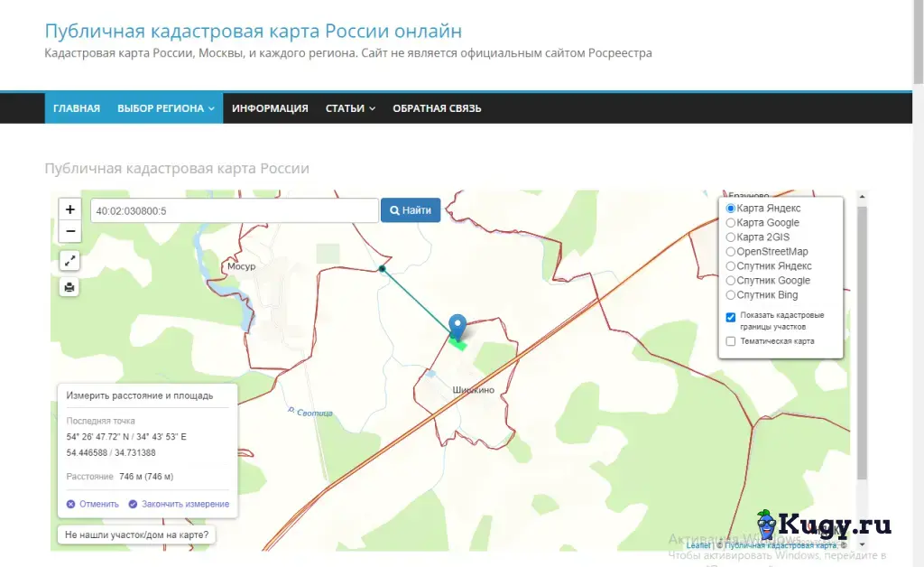Screen dimensions: 924x567
Task: Click the map panel scroll down arrow
Action: tap(862, 545)
